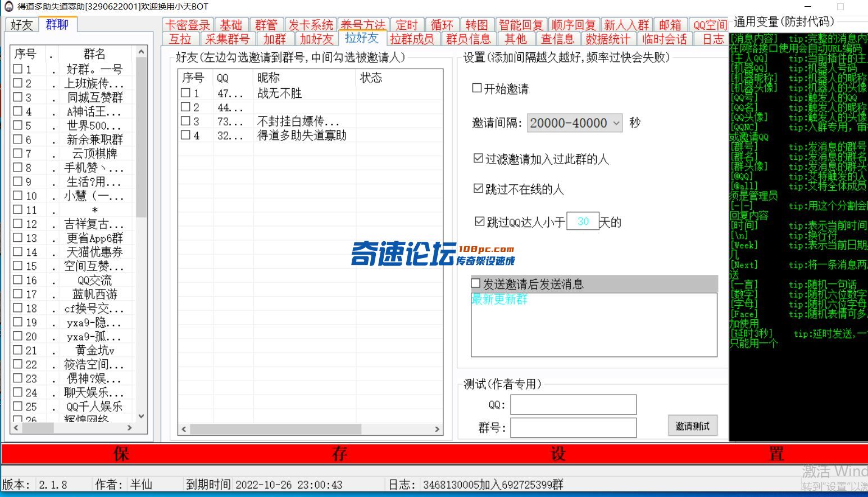Open the 查信息 tab
Viewport: 868px width, 497px height.
tap(557, 39)
